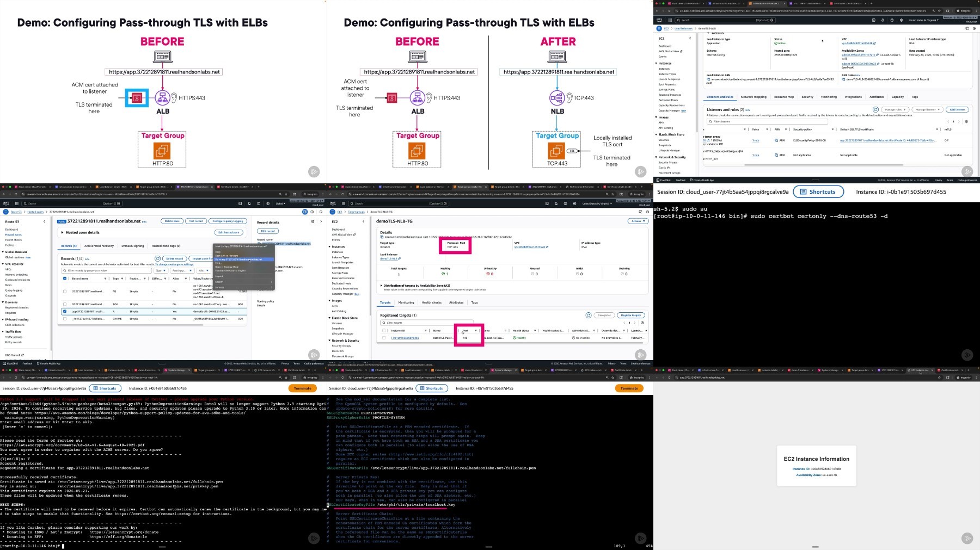Open preferences gear in Listeners table
Viewport: 980px width, 550px height.
pos(966,121)
